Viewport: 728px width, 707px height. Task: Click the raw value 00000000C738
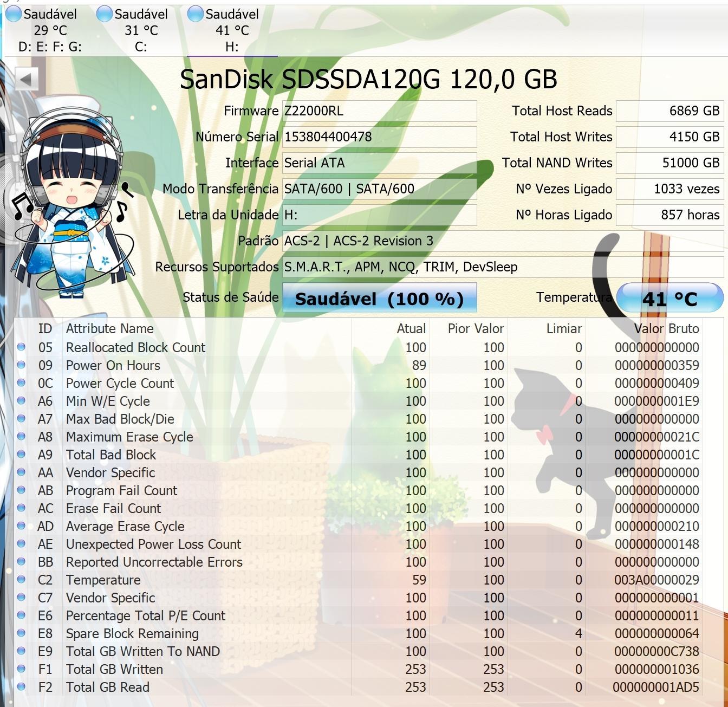click(x=657, y=651)
